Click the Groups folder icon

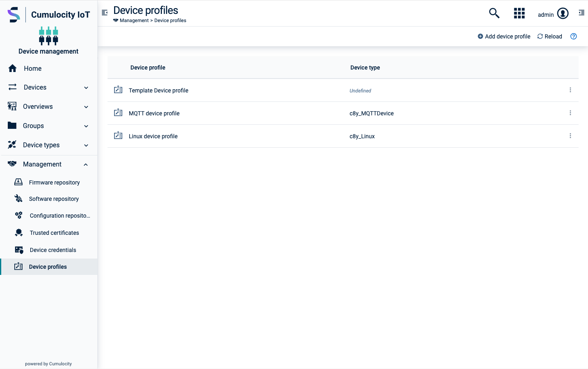(12, 125)
